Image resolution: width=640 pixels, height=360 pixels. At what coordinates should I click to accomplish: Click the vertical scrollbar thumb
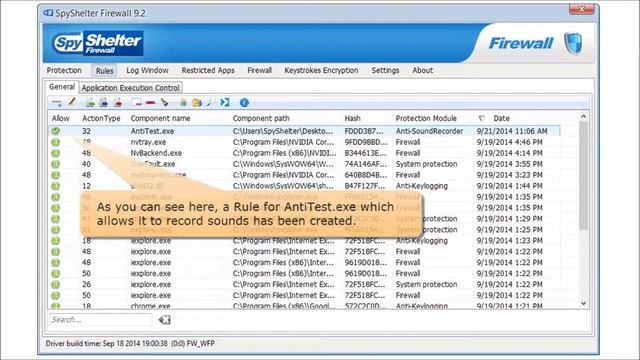[584, 175]
